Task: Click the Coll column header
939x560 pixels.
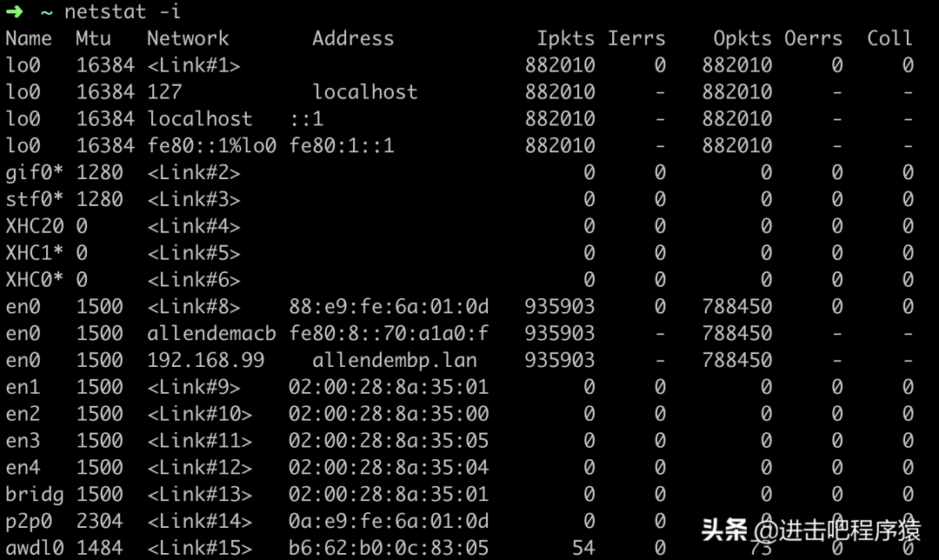Action: tap(889, 38)
